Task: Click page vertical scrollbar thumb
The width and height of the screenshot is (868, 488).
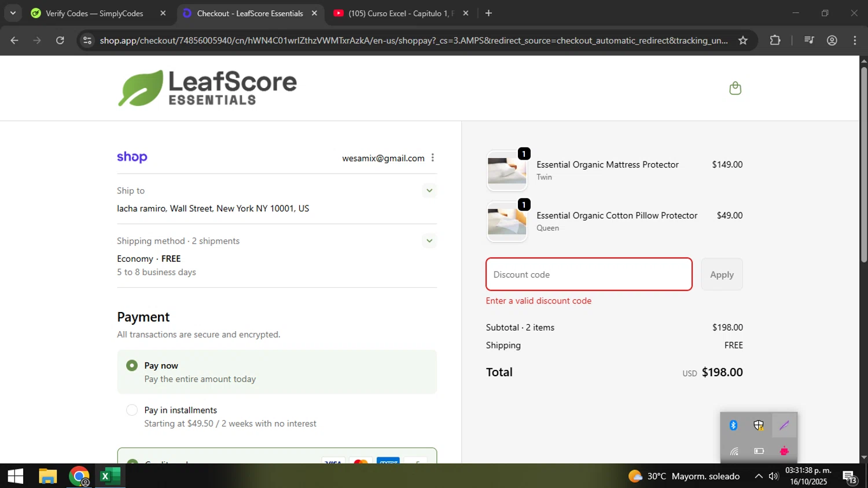Action: tap(863, 165)
